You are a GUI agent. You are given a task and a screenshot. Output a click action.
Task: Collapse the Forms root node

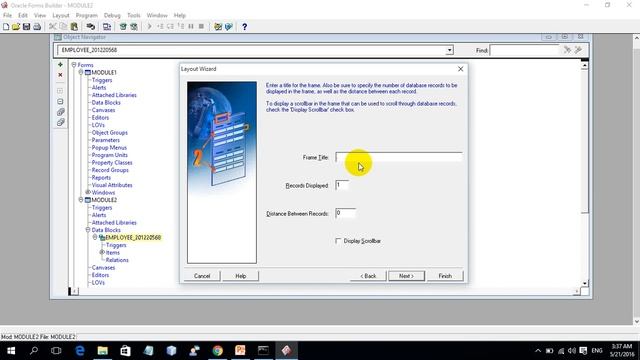tap(74, 65)
